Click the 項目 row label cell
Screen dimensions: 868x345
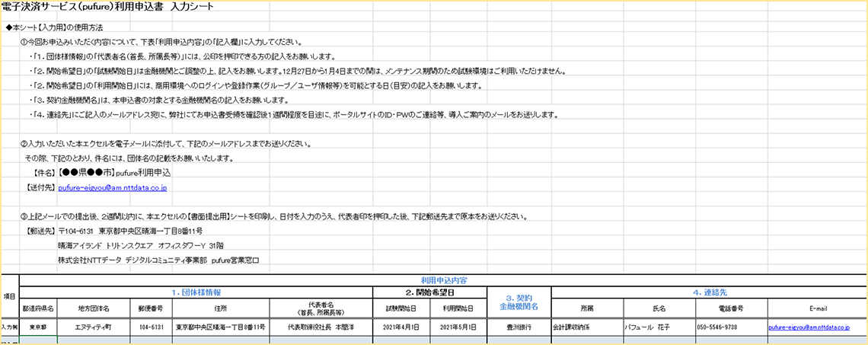tap(9, 296)
